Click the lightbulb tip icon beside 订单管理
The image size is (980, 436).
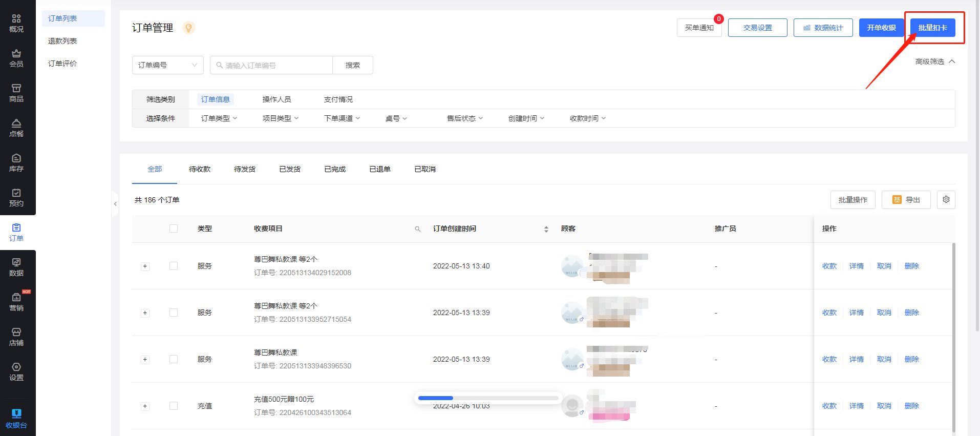click(188, 28)
